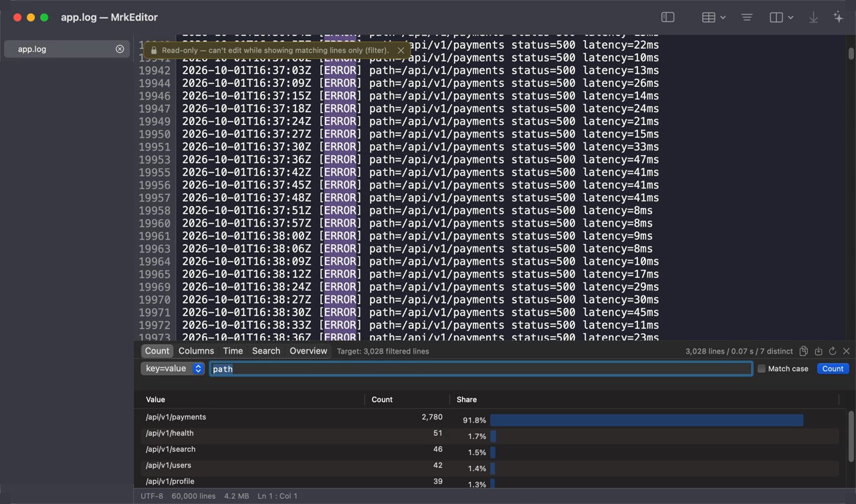Copy results with the copy icon
The width and height of the screenshot is (856, 504).
tap(804, 351)
